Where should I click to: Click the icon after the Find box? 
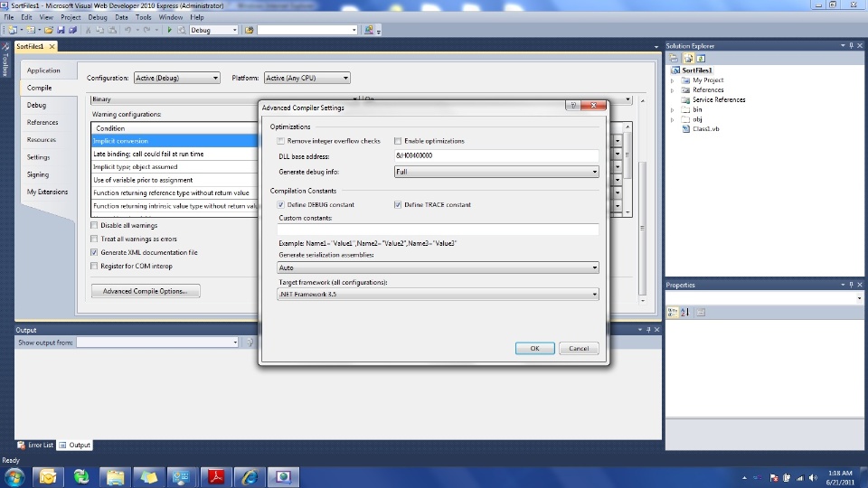tap(369, 30)
